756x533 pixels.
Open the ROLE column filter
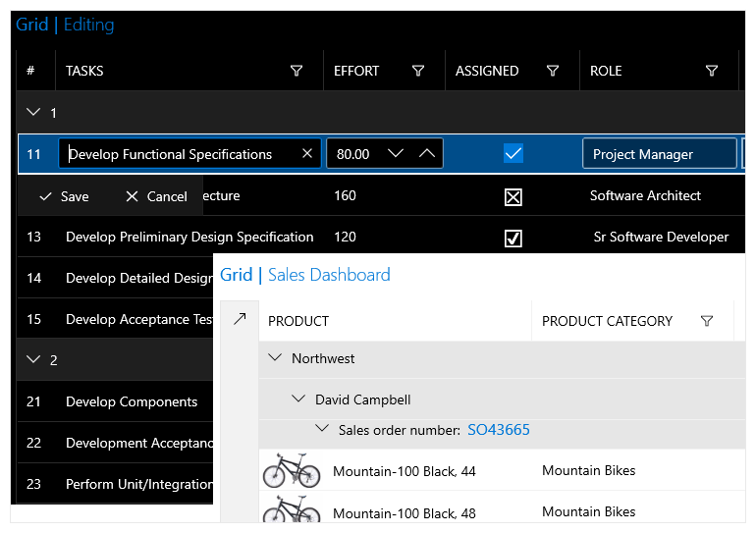(712, 71)
